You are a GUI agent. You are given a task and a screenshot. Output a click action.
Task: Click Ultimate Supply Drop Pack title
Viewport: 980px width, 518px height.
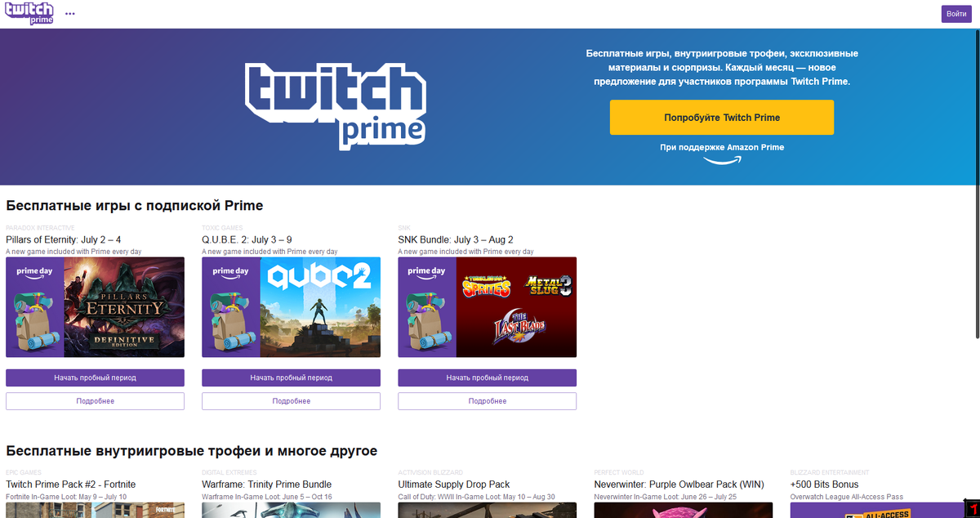(x=454, y=485)
